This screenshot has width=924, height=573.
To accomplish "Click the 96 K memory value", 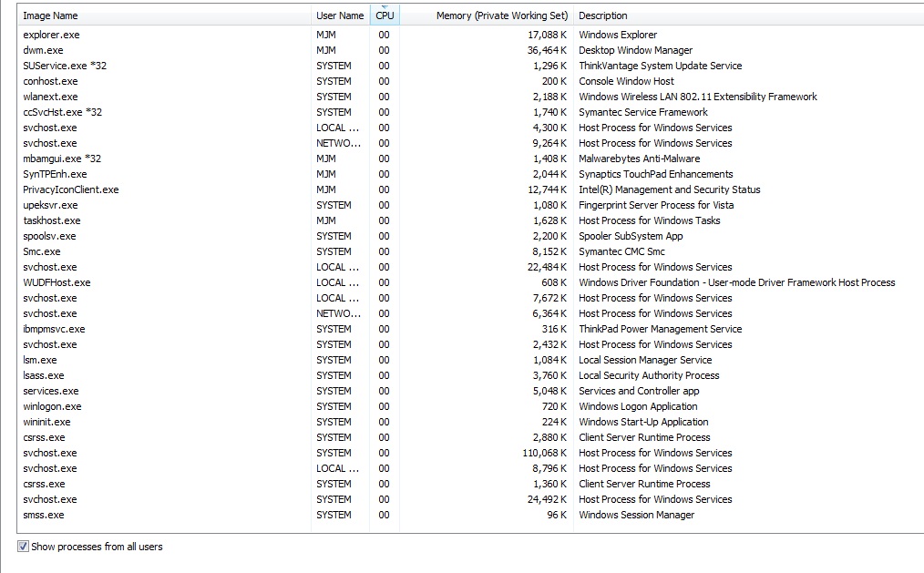I will [557, 516].
